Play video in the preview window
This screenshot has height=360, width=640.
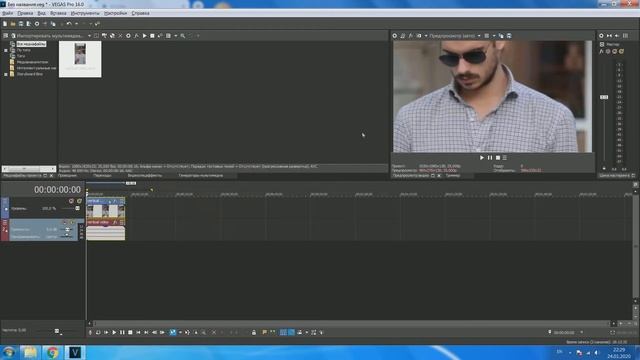pyautogui.click(x=482, y=158)
